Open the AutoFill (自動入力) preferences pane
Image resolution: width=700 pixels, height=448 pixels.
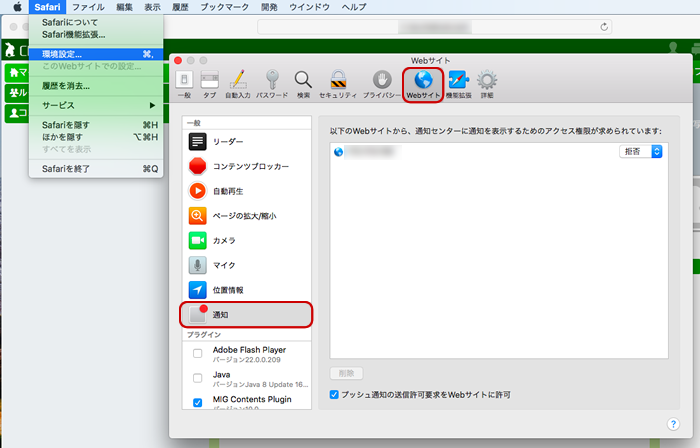pyautogui.click(x=238, y=84)
